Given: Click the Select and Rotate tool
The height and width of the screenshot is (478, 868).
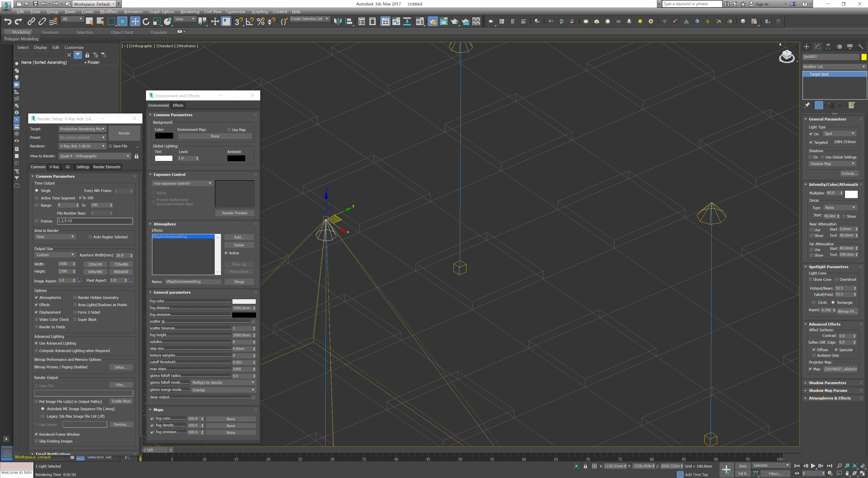Looking at the screenshot, I should [146, 21].
